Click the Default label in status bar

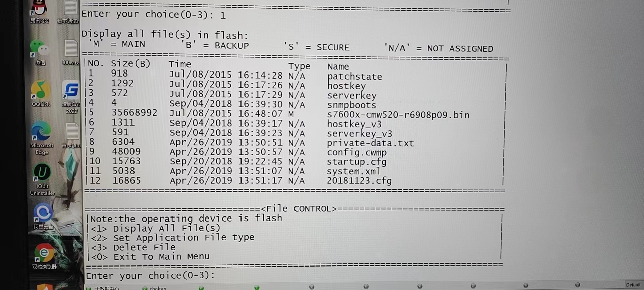633,285
